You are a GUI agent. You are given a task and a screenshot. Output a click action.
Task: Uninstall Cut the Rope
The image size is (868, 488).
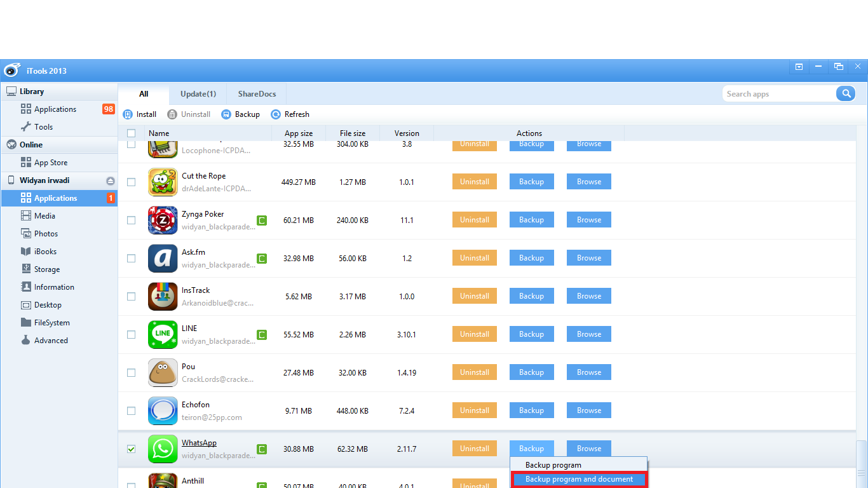click(475, 182)
